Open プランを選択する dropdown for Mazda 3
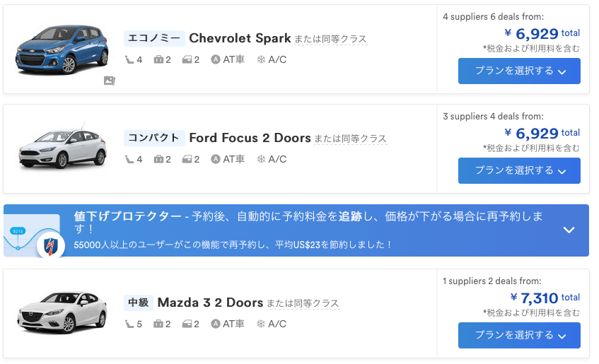The height and width of the screenshot is (364, 599). click(x=519, y=335)
